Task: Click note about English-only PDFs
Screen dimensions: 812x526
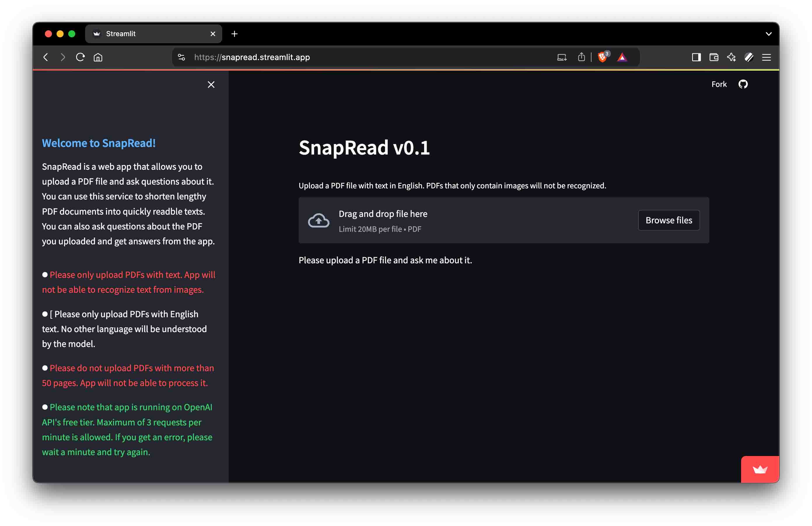Action: click(x=125, y=329)
